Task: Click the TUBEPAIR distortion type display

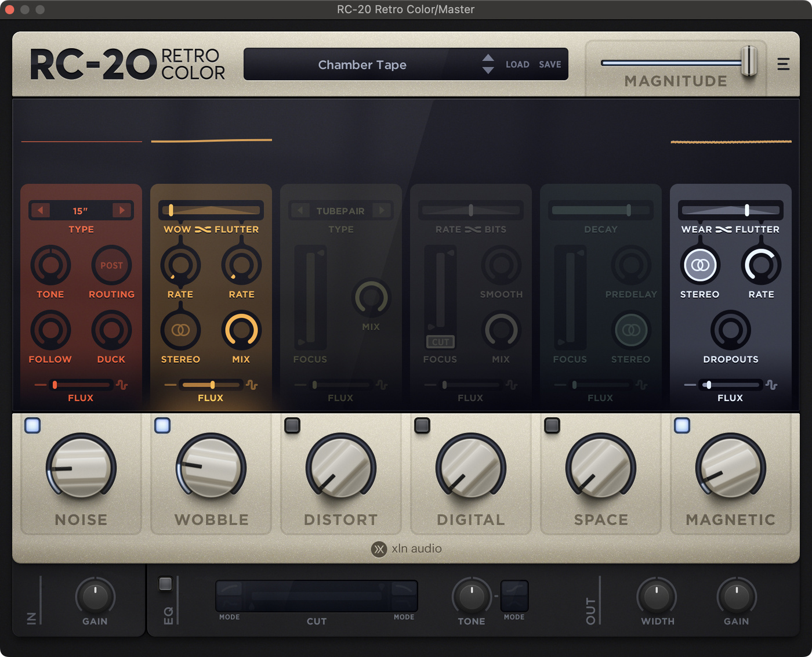Action: click(340, 210)
